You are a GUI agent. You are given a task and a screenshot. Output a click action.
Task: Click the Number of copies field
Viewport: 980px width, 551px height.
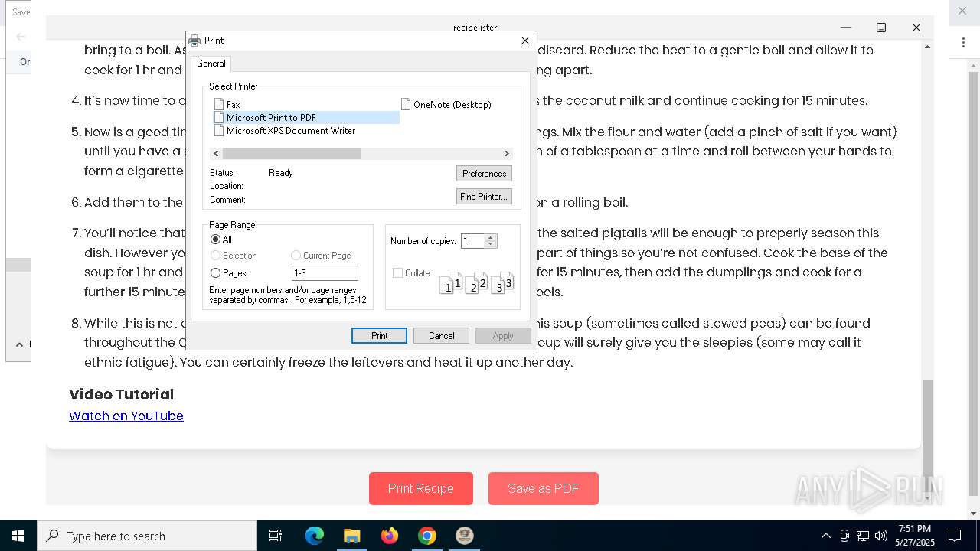click(473, 240)
